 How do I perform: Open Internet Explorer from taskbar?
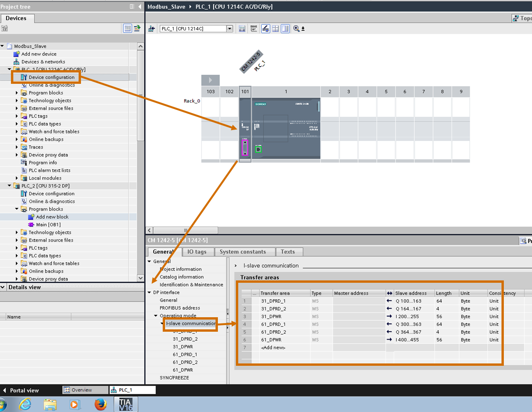click(25, 404)
